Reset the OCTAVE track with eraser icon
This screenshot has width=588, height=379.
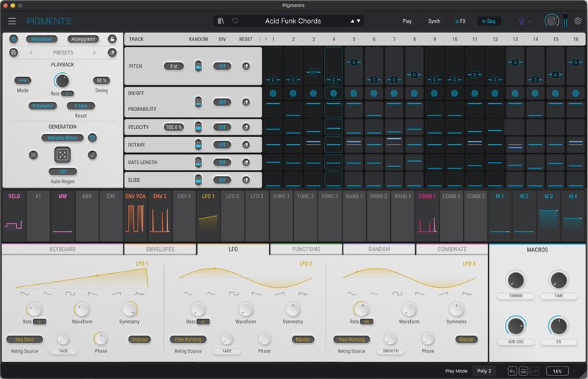pyautogui.click(x=246, y=145)
